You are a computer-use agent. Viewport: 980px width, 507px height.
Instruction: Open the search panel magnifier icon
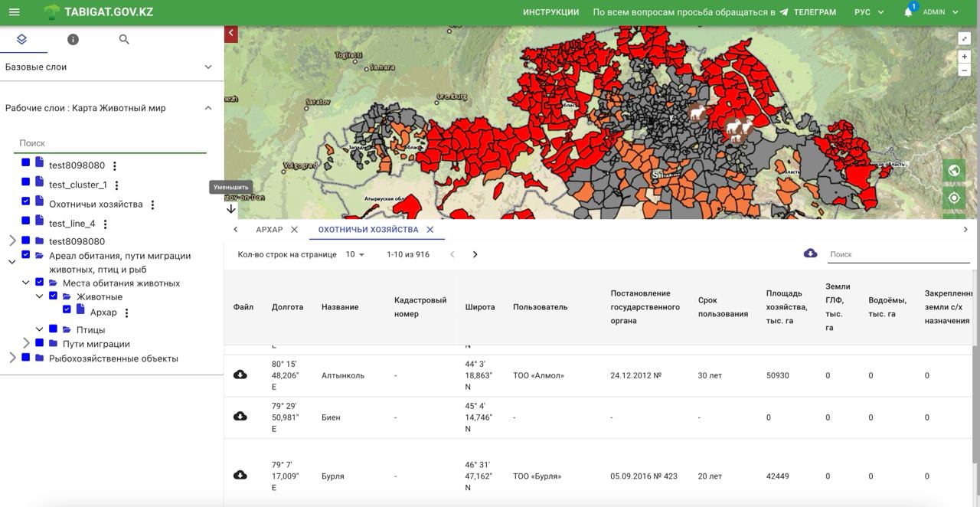click(x=124, y=39)
